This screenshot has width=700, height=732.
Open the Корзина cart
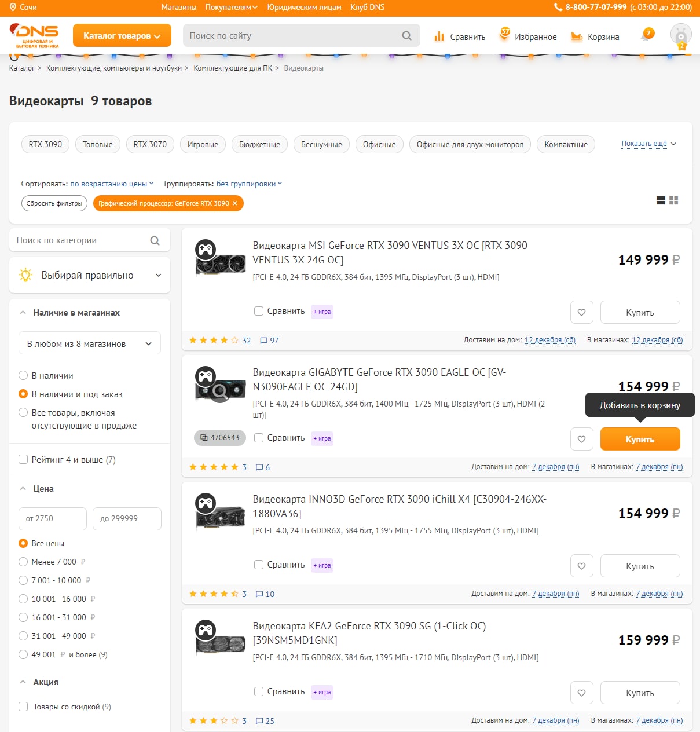pos(595,36)
